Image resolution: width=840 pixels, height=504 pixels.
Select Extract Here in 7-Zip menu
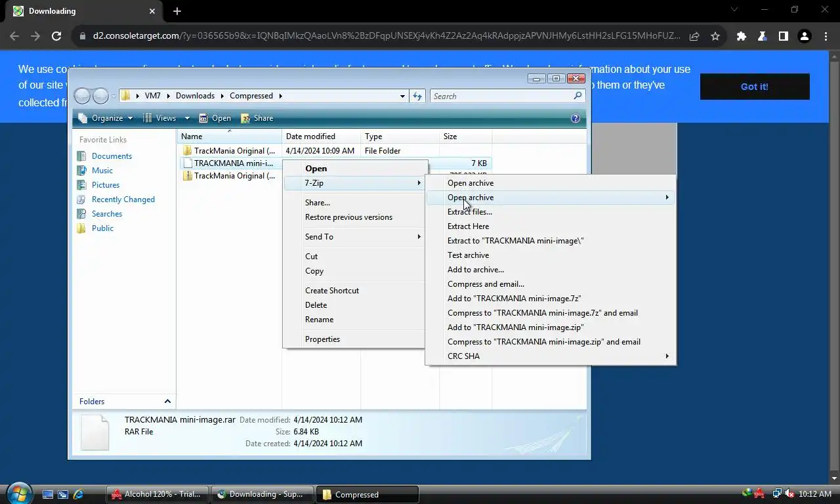pos(468,226)
